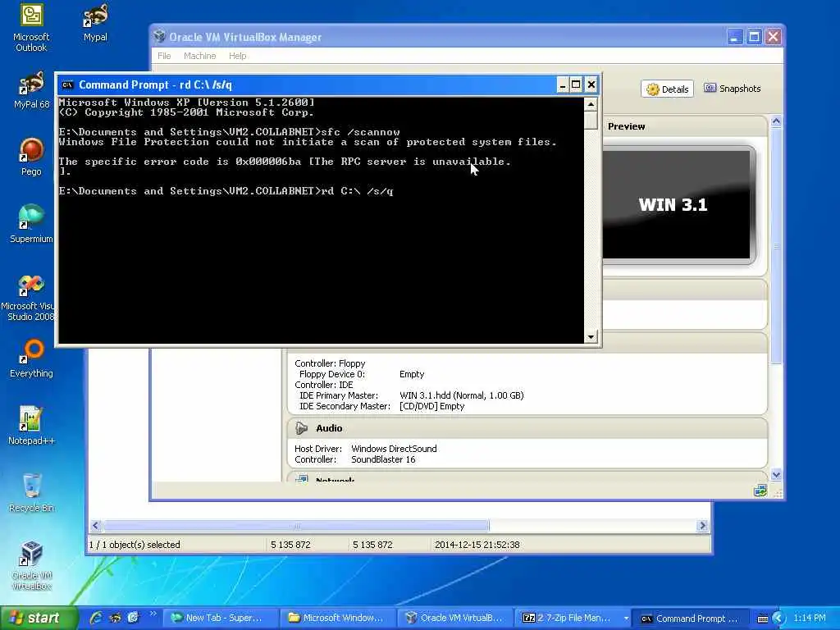The width and height of the screenshot is (840, 630).
Task: Click 'Floppy Device 0:' label
Action: (331, 374)
